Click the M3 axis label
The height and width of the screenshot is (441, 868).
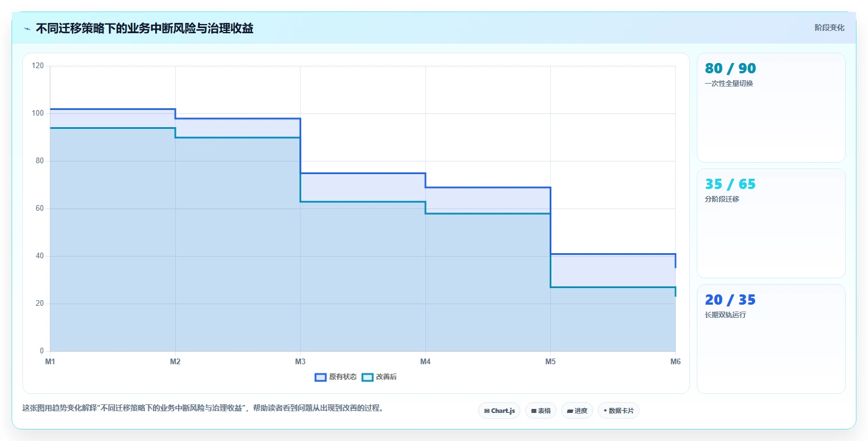tap(300, 361)
